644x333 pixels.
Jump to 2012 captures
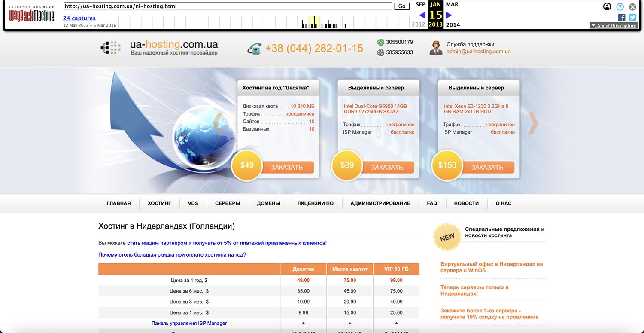coord(418,24)
